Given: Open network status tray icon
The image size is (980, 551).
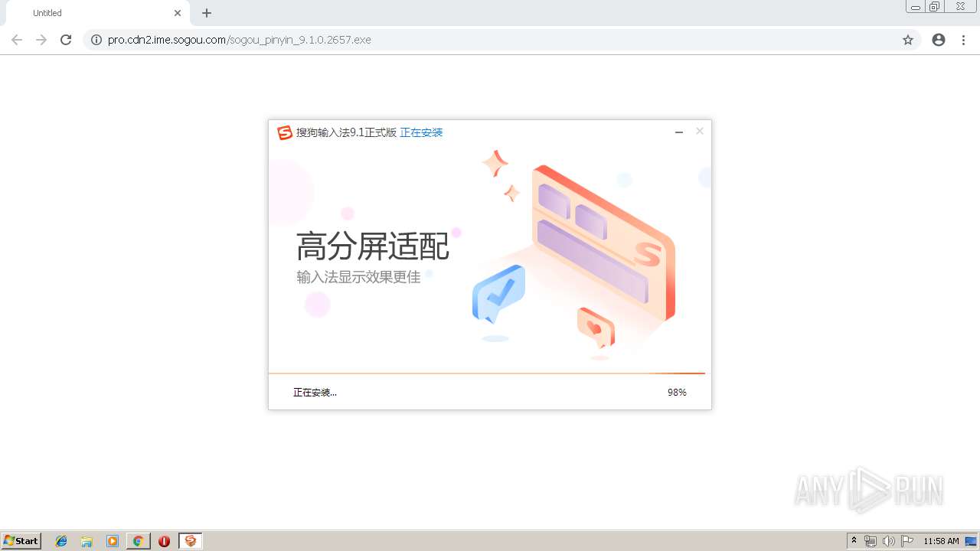Looking at the screenshot, I should 871,541.
